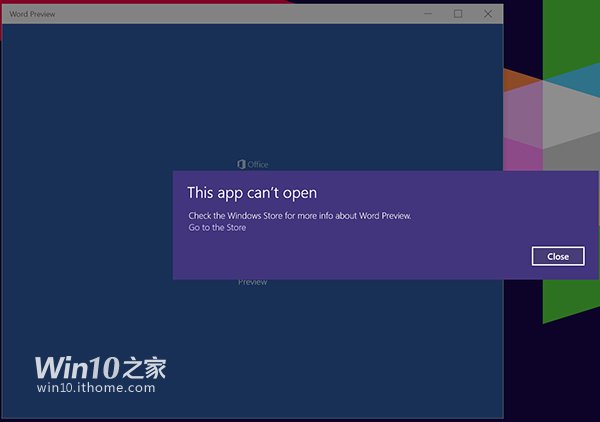Click the Preview label below the dialog
Image resolution: width=600 pixels, height=422 pixels.
[252, 283]
